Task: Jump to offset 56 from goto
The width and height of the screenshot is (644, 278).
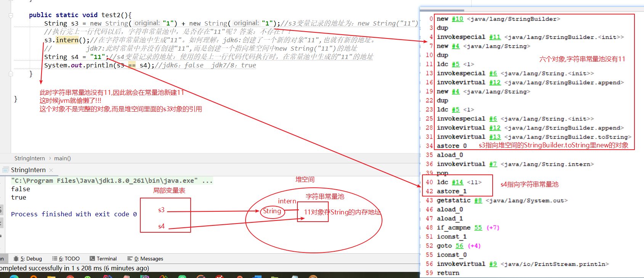Action: point(459,246)
